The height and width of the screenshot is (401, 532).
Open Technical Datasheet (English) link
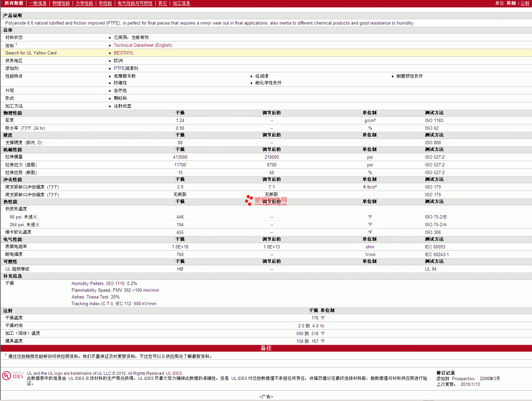(x=143, y=45)
